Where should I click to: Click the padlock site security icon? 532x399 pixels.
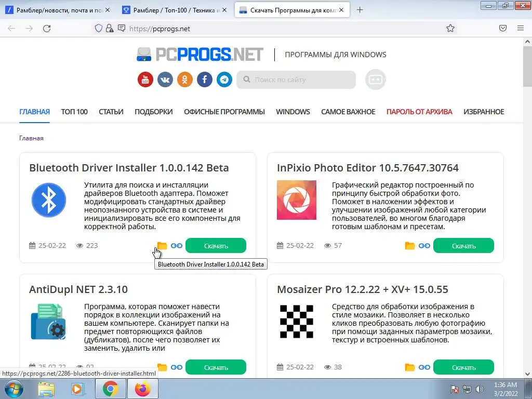(110, 29)
